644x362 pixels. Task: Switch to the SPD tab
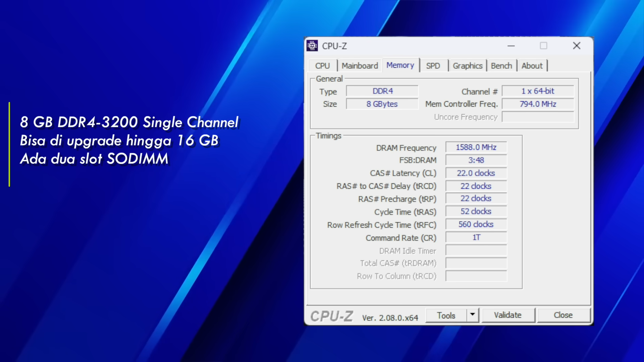point(433,66)
